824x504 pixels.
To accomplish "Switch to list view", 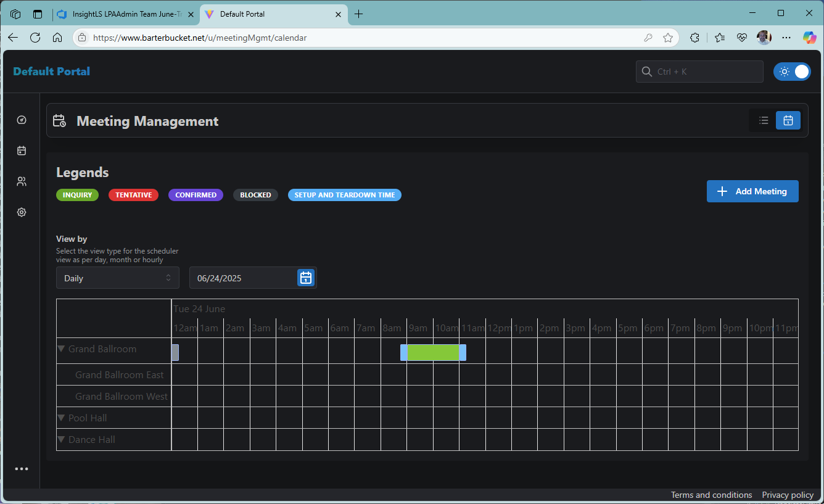I will coord(764,121).
